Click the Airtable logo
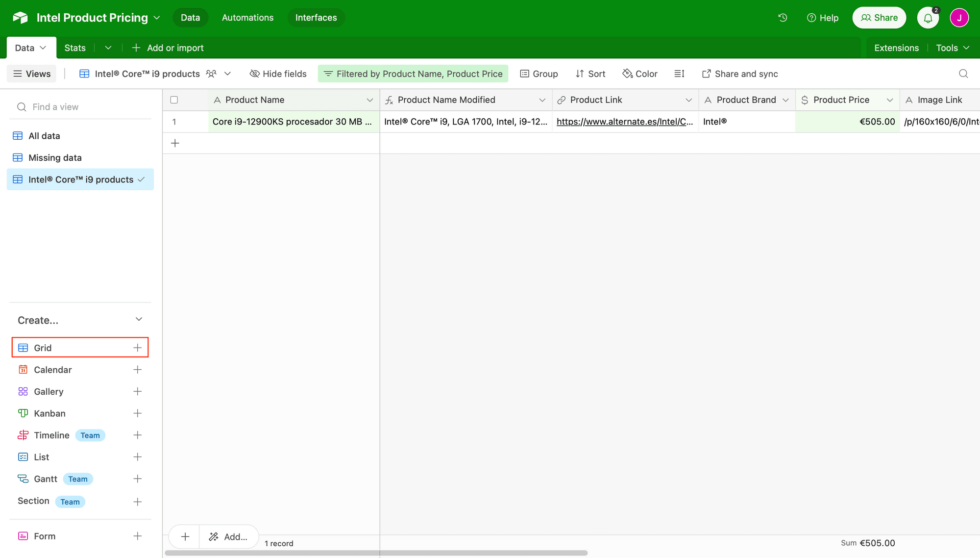This screenshot has height=558, width=980. pyautogui.click(x=19, y=17)
